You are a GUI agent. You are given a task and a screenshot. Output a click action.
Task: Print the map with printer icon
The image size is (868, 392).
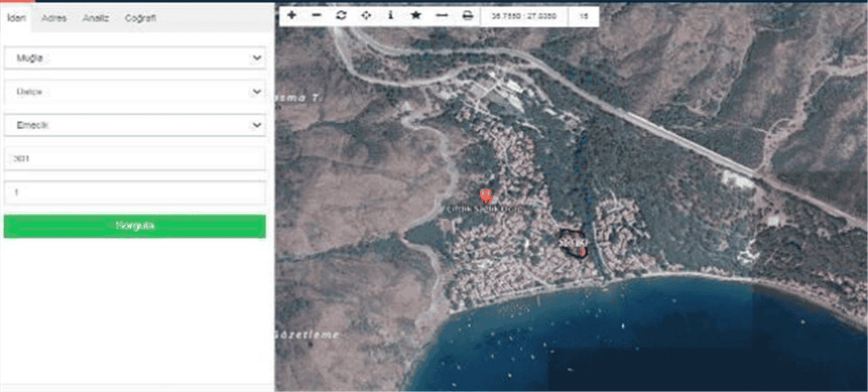pos(467,16)
